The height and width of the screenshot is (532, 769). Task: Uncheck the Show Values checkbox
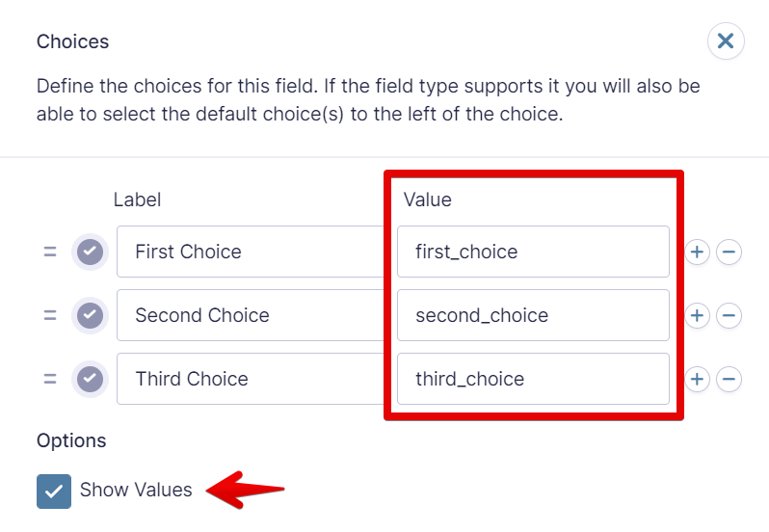tap(54, 491)
